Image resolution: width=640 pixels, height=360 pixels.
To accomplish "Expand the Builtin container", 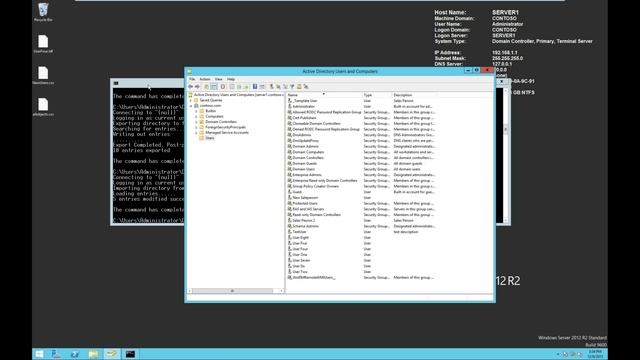I will pyautogui.click(x=196, y=111).
